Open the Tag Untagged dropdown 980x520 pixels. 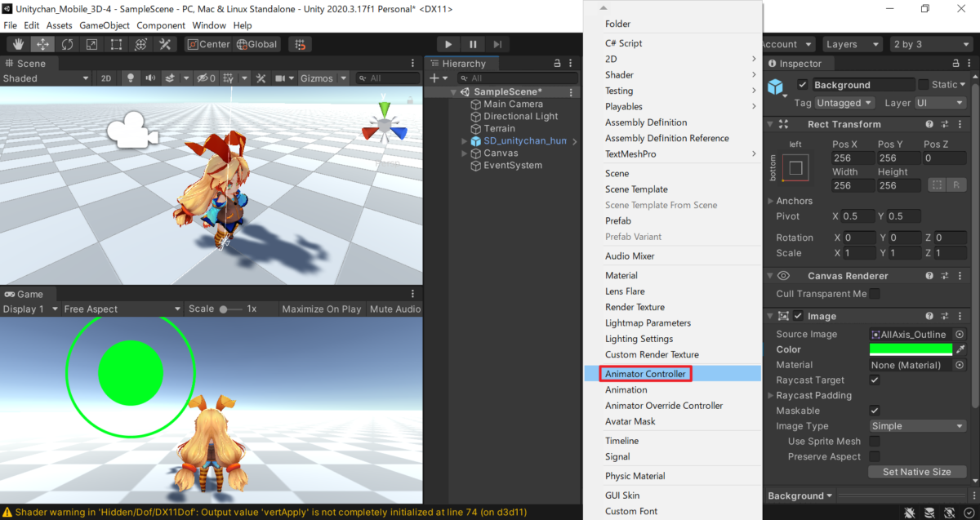845,103
